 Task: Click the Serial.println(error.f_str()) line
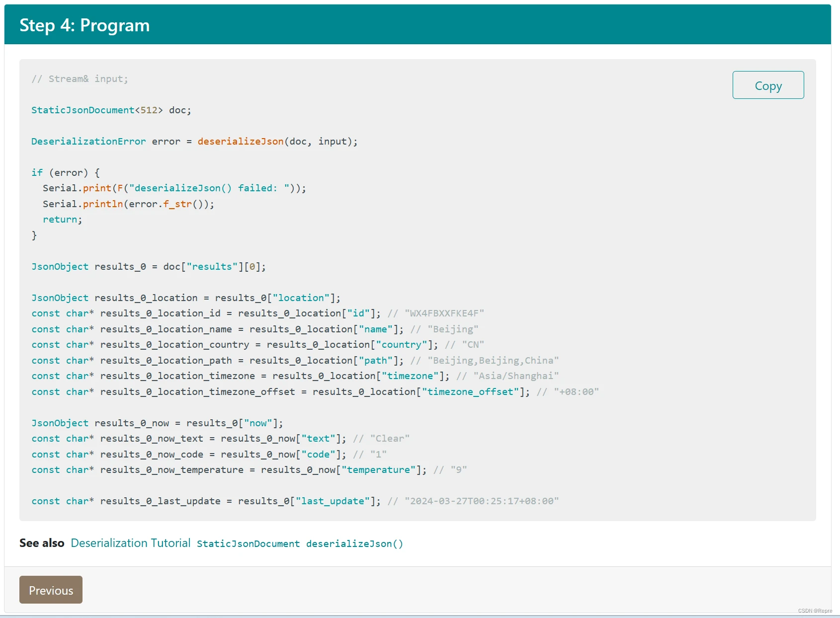click(129, 204)
